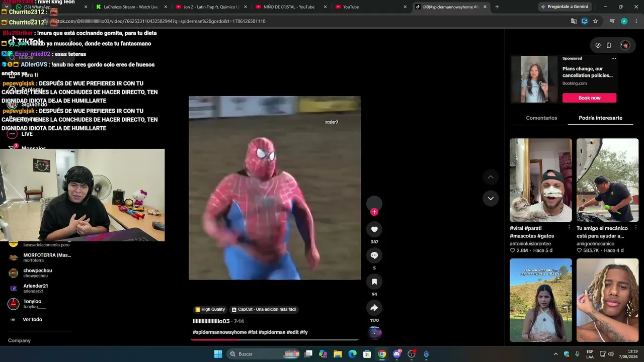Screen dimensions: 644x362
Task: Open the High Quality badge
Action: (210, 309)
